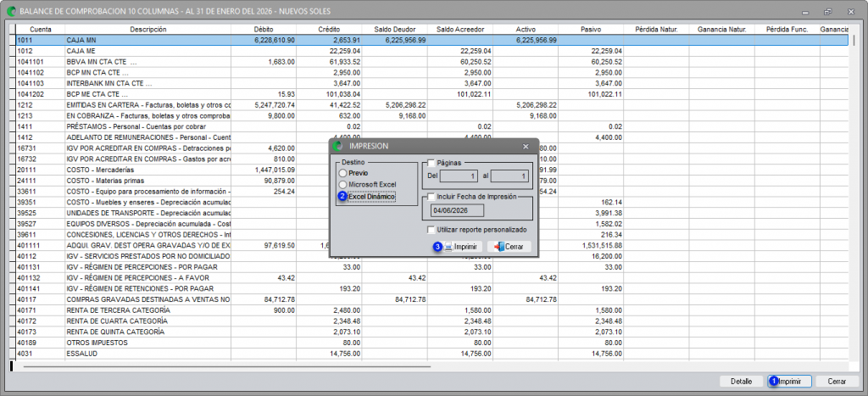Click the Ganancia Natur. column header
Screen dimensions: 868x396
(721, 30)
